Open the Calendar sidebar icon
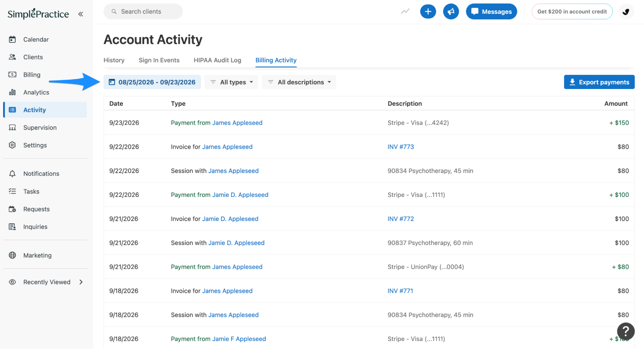The image size is (644, 349). pos(12,39)
